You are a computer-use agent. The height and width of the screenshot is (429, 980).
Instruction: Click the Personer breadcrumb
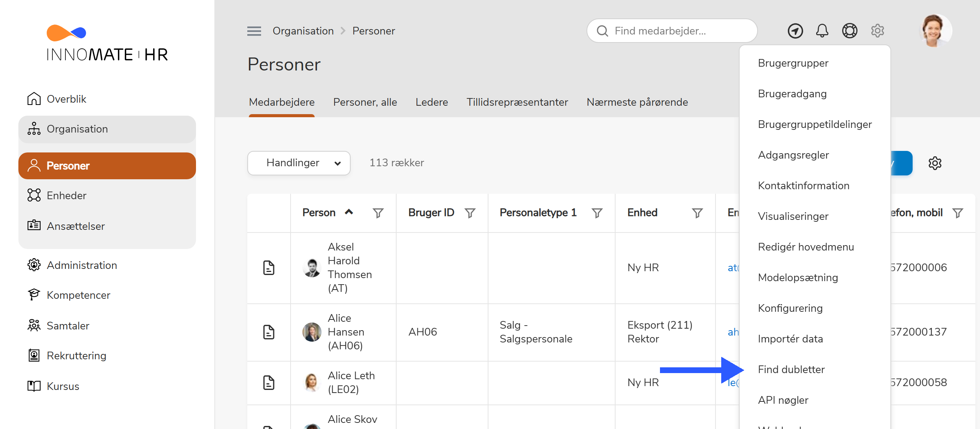(374, 31)
